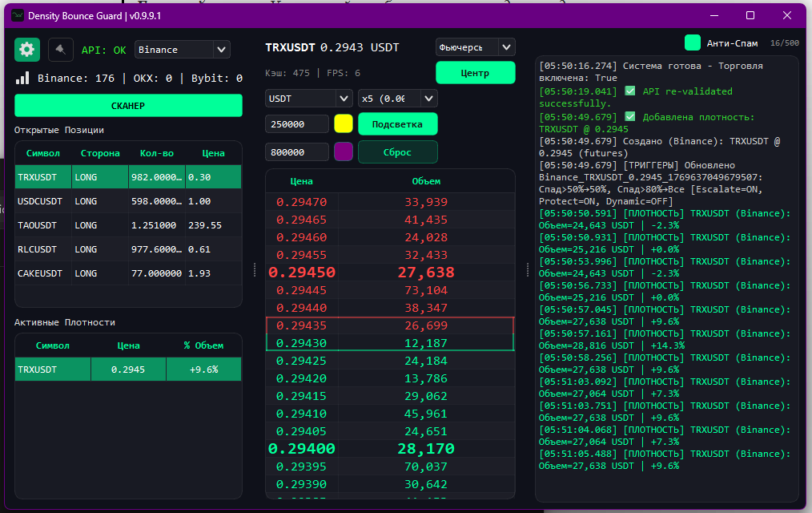Open the USDT currency dropdown
The height and width of the screenshot is (513, 812).
tap(308, 98)
